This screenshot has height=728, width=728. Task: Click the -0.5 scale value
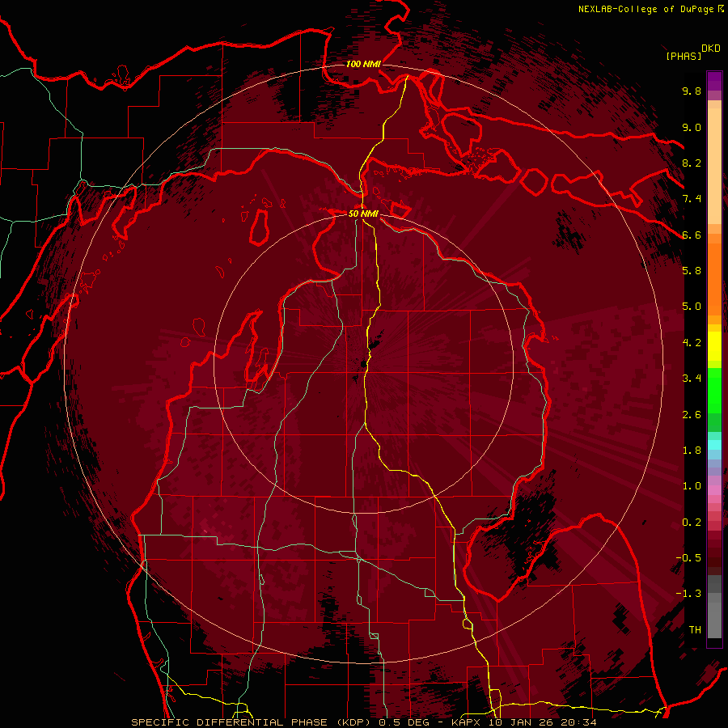coord(688,558)
